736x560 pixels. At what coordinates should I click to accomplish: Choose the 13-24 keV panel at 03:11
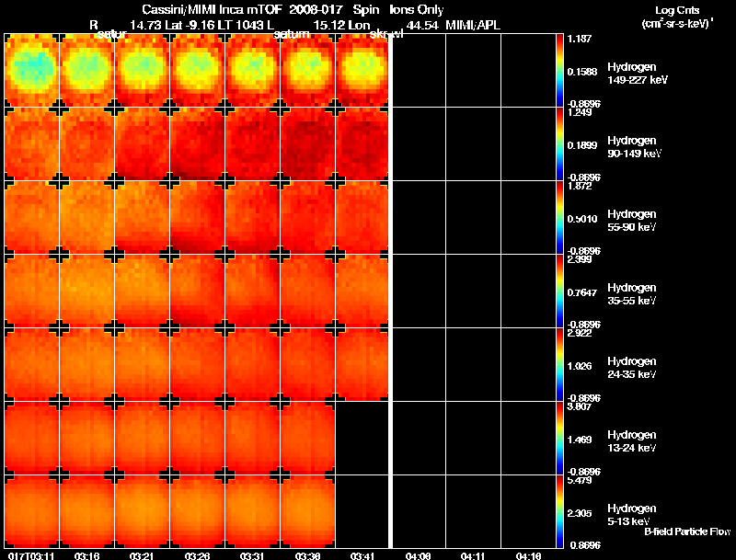[32, 439]
